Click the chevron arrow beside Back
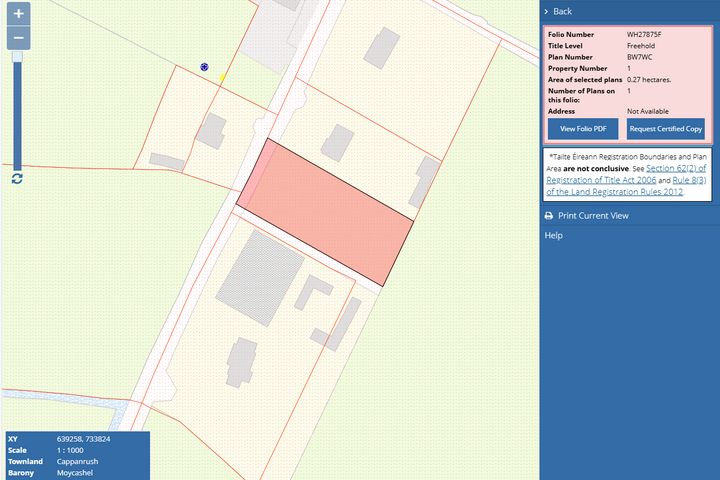Screen dimensions: 720x480 546,11
